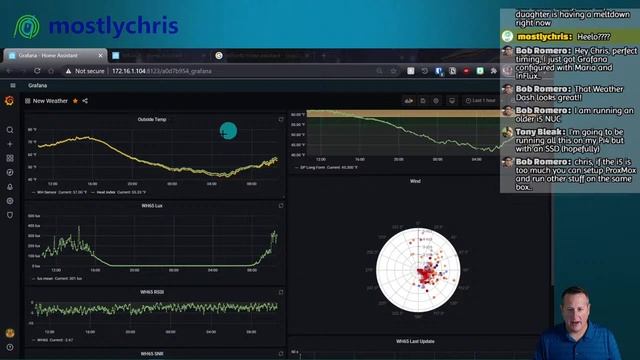Open the New Weather dashboard title
Viewport: 640px width, 360px height.
[50, 101]
